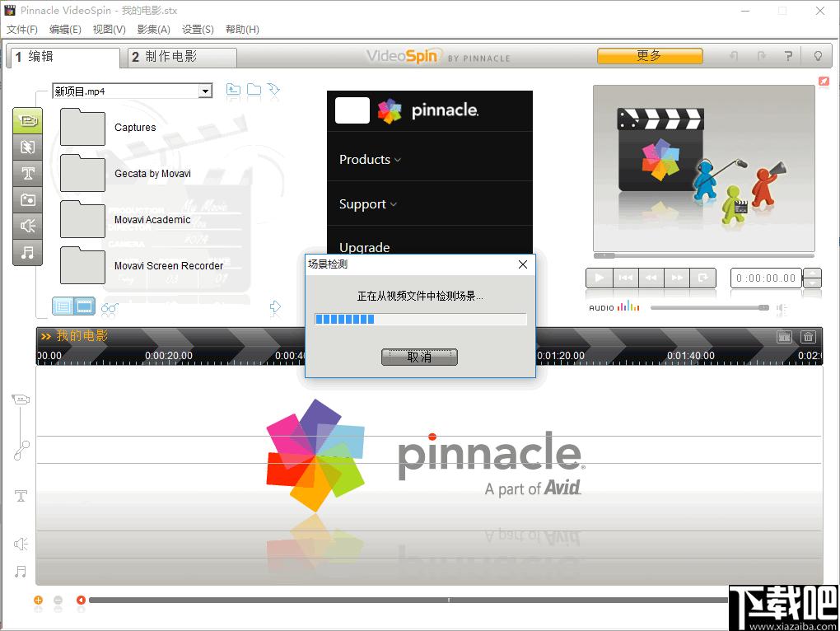This screenshot has width=840, height=631.
Task: Click the redo icon in toolbar
Action: pyautogui.click(x=761, y=56)
